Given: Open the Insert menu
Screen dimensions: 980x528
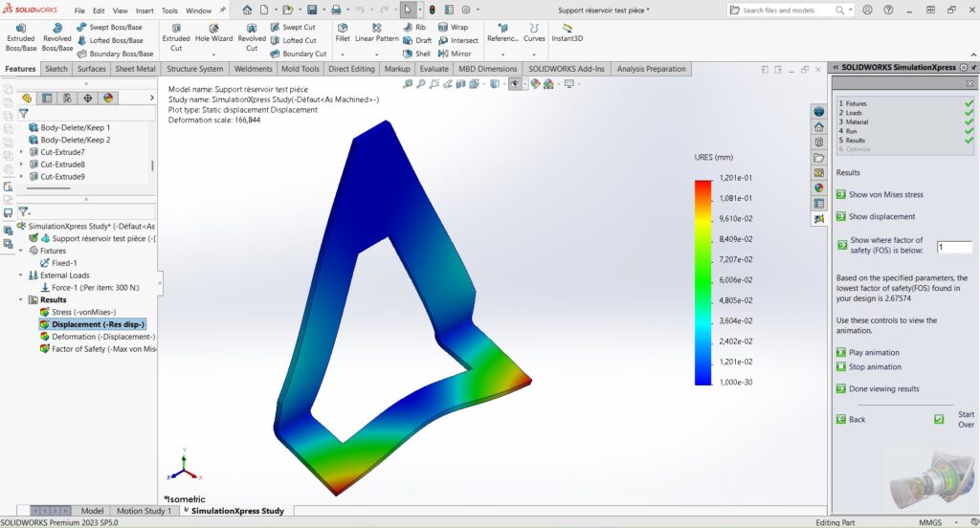Looking at the screenshot, I should (145, 11).
